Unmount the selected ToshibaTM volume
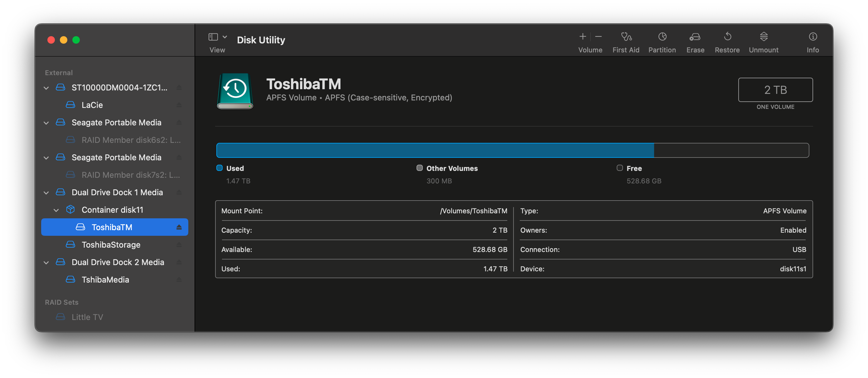Viewport: 868px width, 378px height. (763, 37)
